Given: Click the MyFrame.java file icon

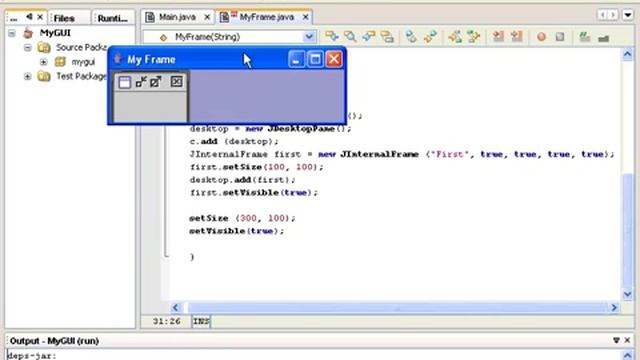Looking at the screenshot, I should (224, 17).
